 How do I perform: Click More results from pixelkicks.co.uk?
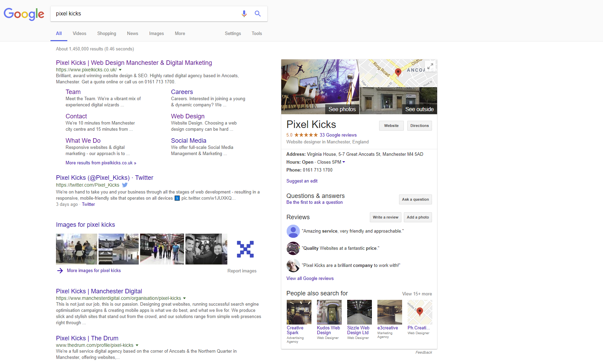point(101,163)
